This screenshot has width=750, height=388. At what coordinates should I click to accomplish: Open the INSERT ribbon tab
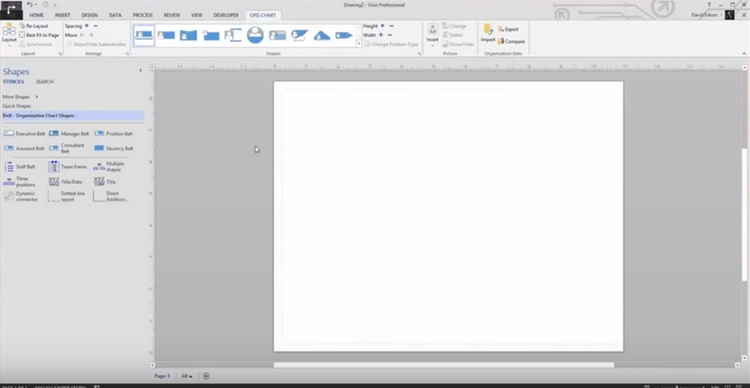point(62,15)
